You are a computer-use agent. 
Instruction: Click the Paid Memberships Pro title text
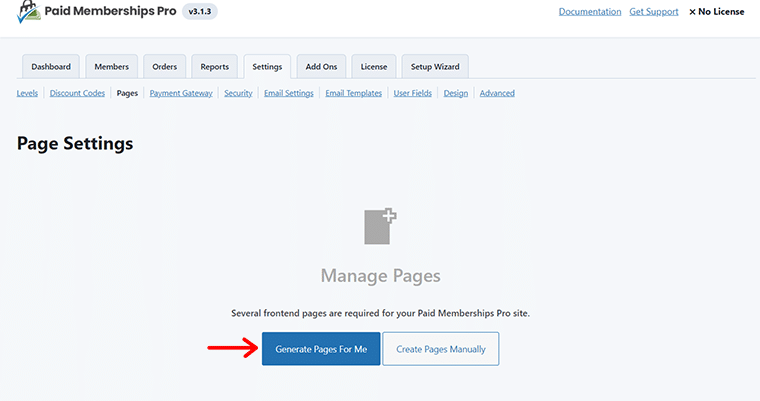[x=111, y=11]
